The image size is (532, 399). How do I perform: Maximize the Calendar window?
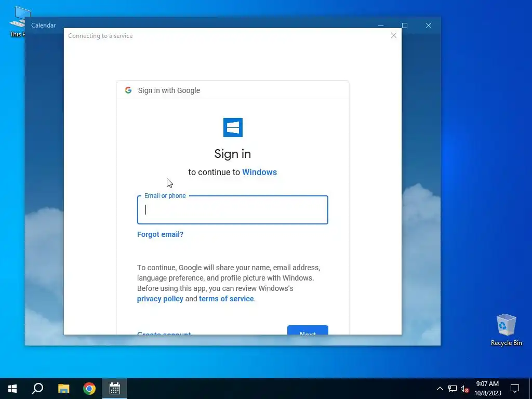tap(404, 25)
